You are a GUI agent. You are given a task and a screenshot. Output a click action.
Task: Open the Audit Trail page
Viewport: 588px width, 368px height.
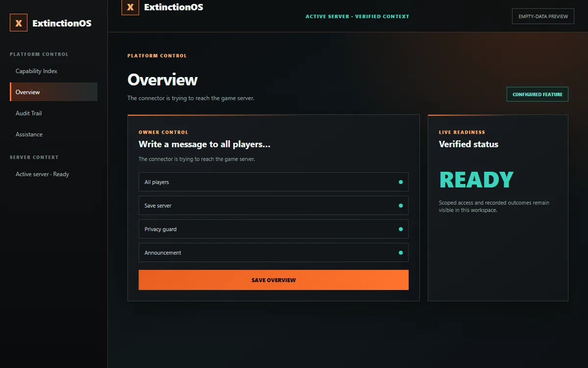click(x=53, y=113)
